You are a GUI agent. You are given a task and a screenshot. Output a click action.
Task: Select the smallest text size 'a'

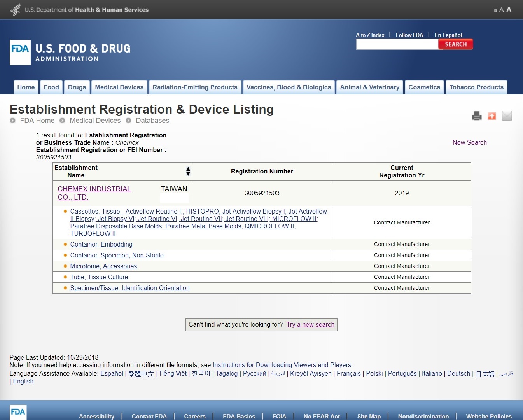(495, 10)
